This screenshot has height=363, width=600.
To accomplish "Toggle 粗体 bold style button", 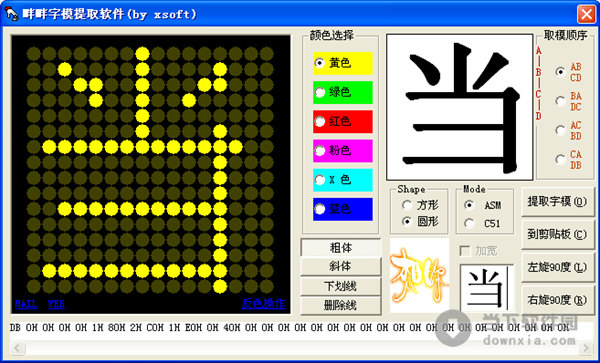I will [x=341, y=248].
